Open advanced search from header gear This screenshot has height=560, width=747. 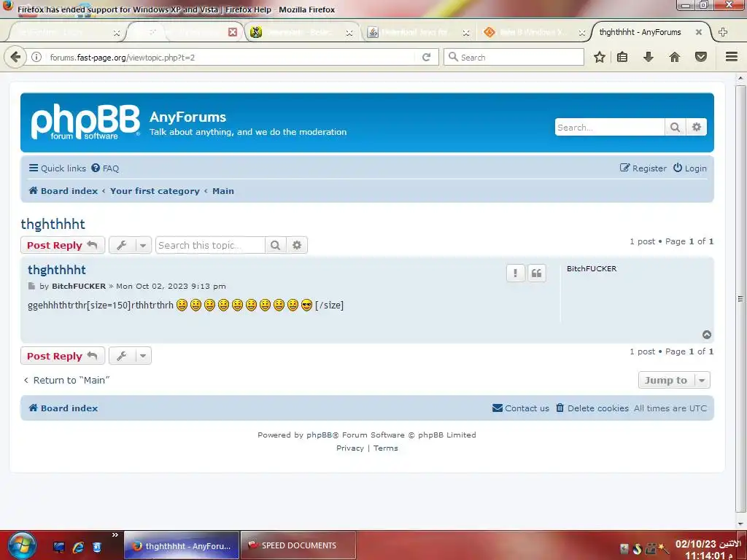[697, 127]
